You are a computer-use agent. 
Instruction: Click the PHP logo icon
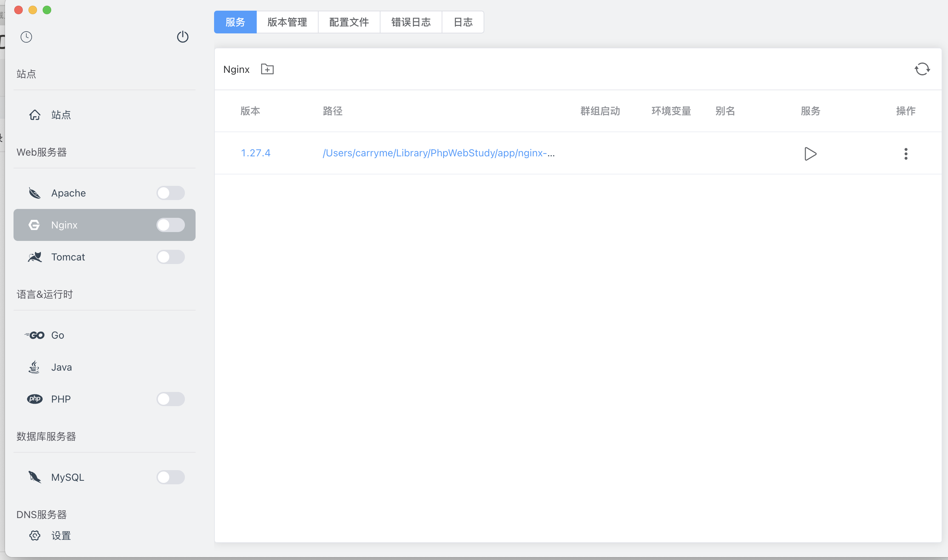pos(35,399)
